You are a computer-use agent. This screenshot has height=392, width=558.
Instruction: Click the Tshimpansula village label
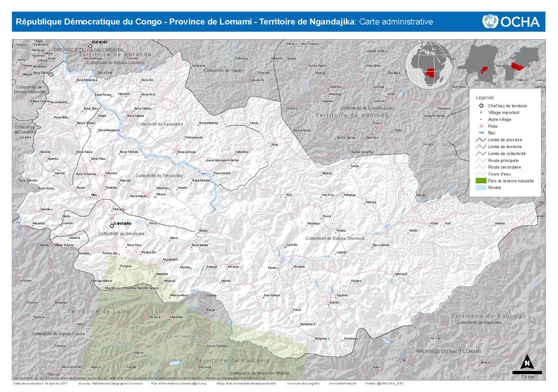(x=194, y=137)
